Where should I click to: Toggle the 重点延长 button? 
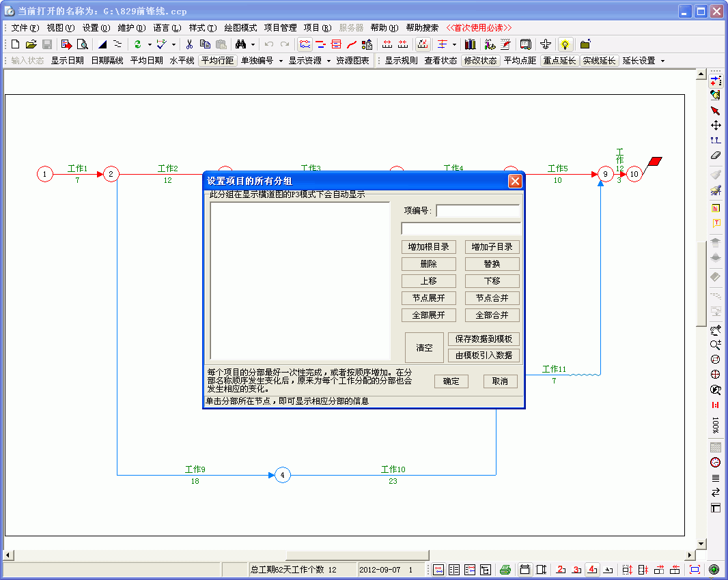559,61
